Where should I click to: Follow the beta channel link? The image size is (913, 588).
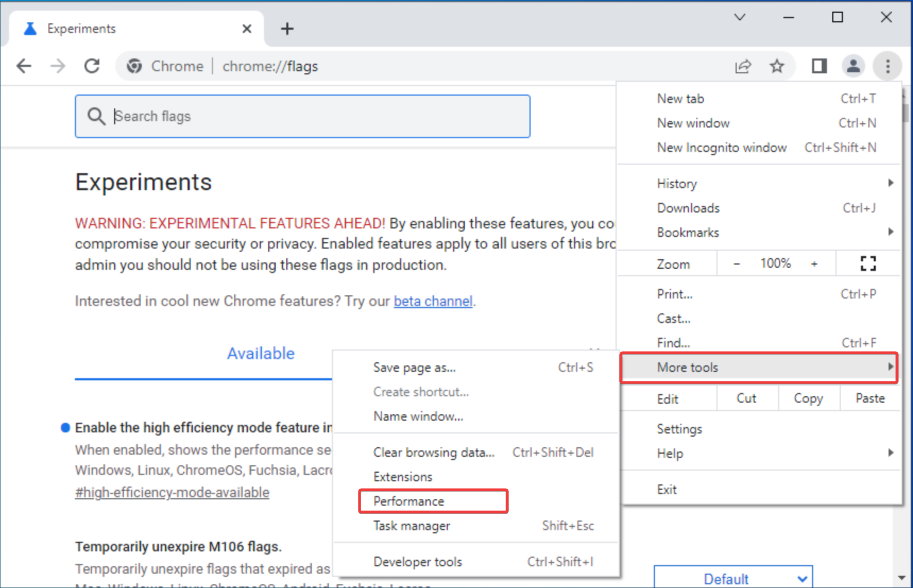tap(433, 301)
